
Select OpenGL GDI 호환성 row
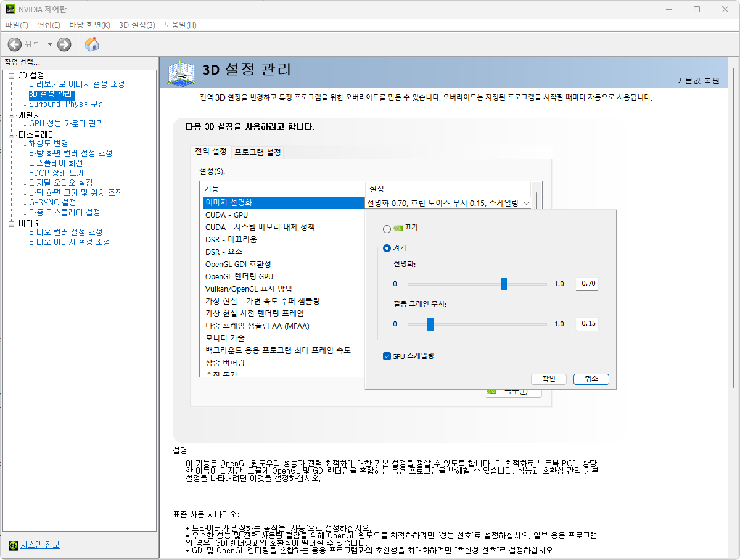pyautogui.click(x=284, y=265)
